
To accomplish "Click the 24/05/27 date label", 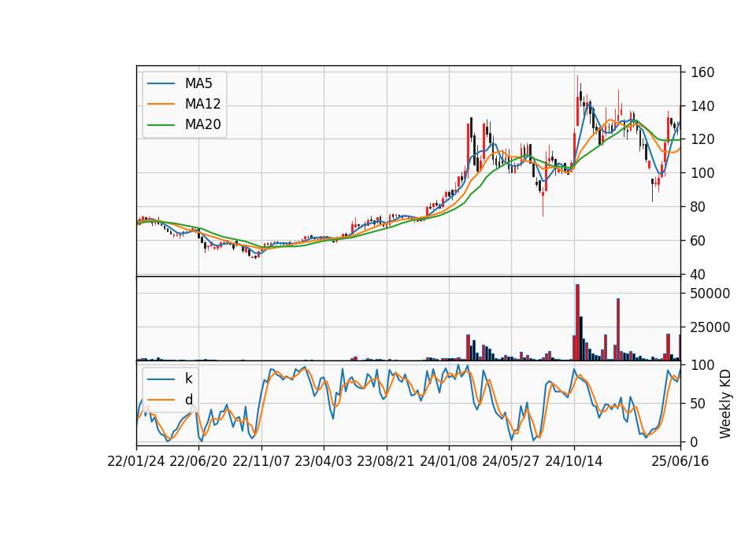I will coord(511,461).
